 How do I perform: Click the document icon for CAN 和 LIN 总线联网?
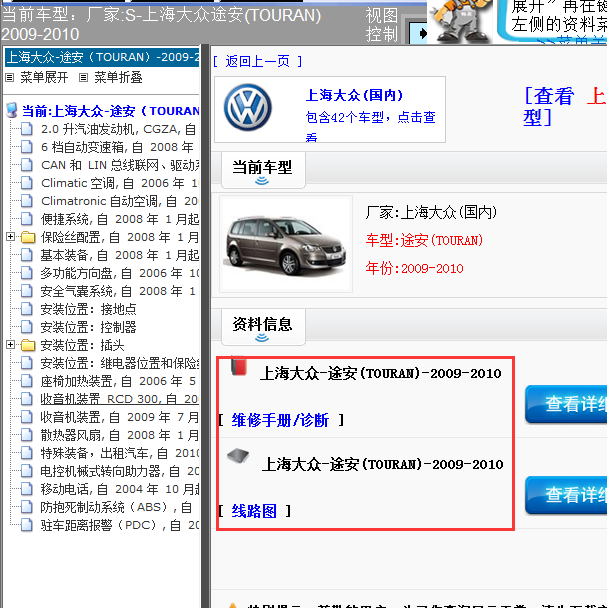(26, 165)
